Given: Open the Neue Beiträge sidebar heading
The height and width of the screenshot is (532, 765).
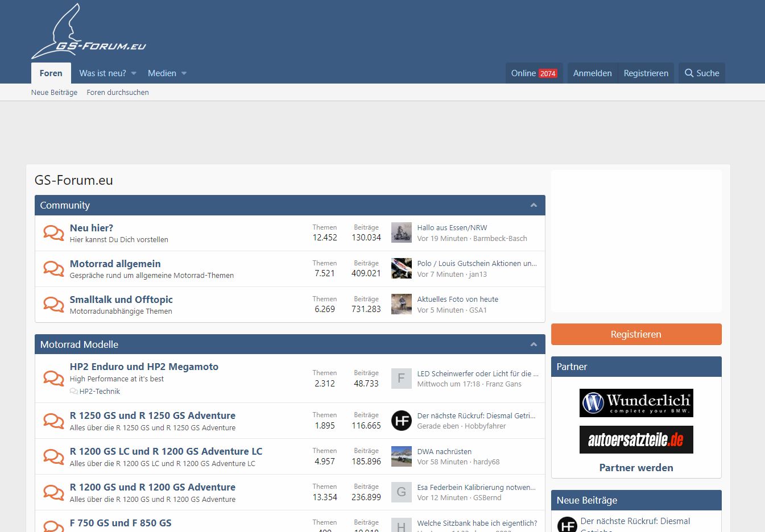Looking at the screenshot, I should (587, 500).
